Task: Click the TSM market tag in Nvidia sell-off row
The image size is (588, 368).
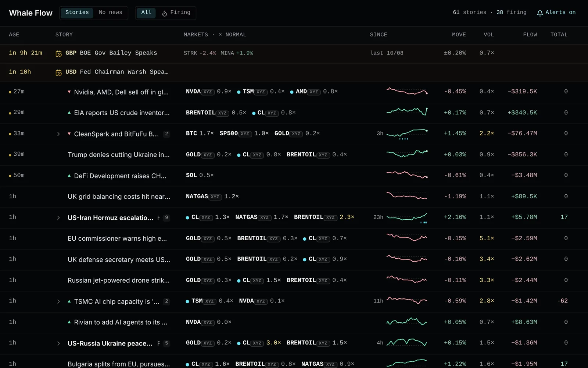Action: pyautogui.click(x=254, y=92)
